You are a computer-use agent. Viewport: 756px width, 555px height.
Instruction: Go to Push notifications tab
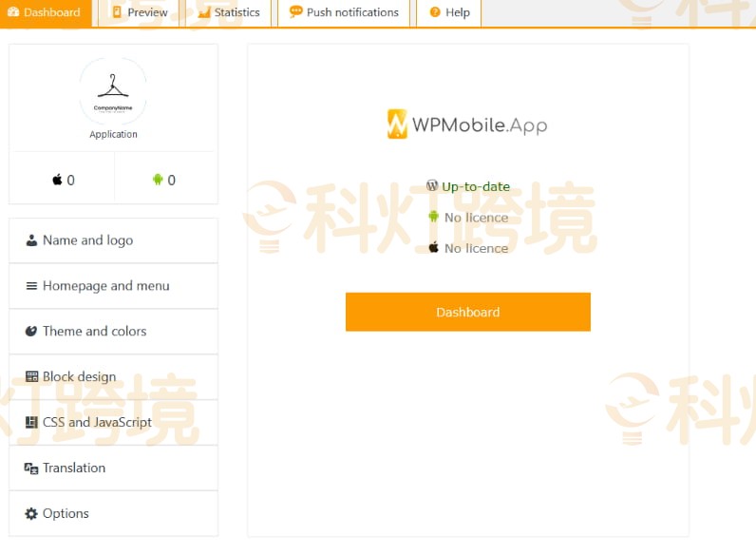pyautogui.click(x=344, y=12)
